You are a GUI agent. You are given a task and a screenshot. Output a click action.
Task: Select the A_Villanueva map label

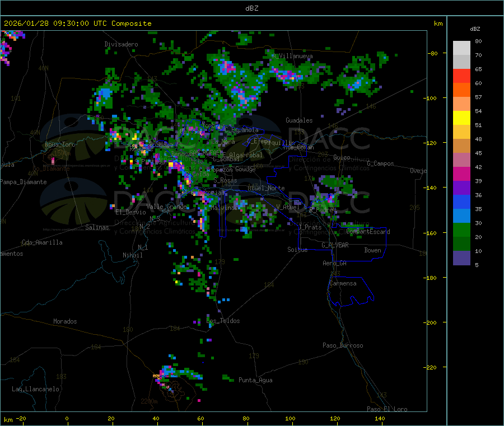292,56
